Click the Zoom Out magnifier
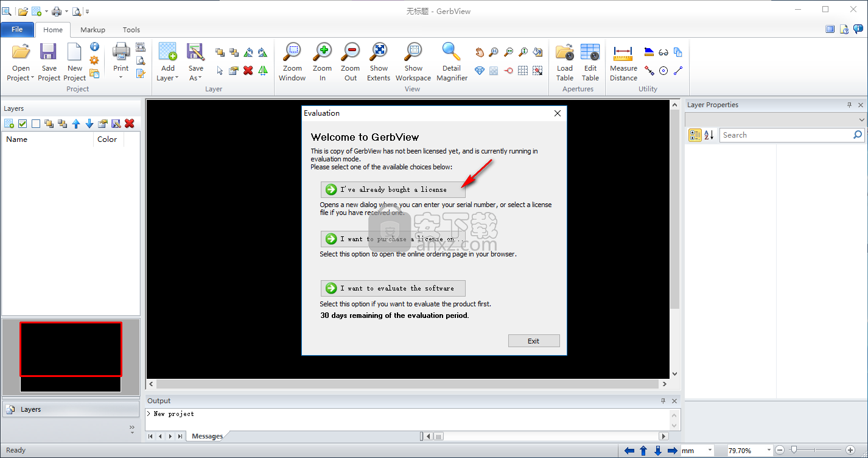The image size is (868, 458). click(351, 52)
